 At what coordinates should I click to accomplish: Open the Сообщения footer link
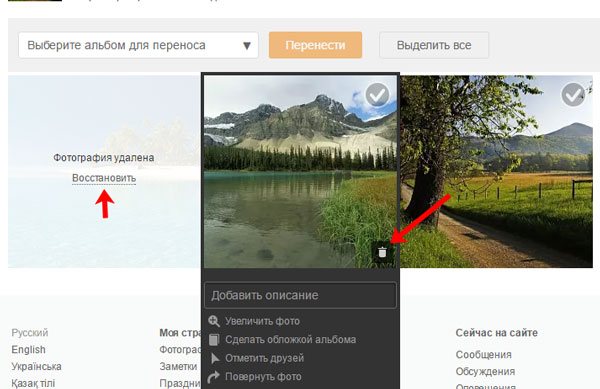point(484,355)
